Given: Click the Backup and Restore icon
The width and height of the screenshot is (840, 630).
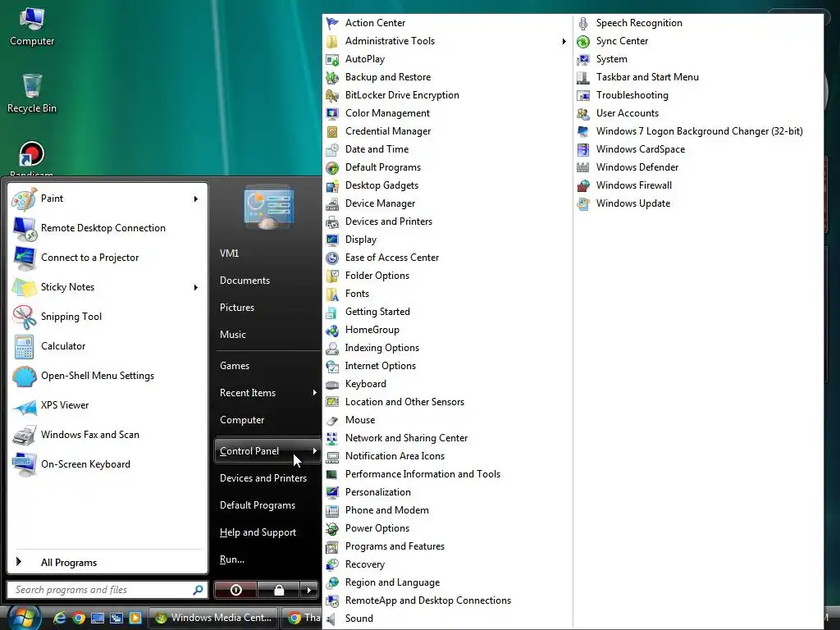Looking at the screenshot, I should (x=332, y=77).
